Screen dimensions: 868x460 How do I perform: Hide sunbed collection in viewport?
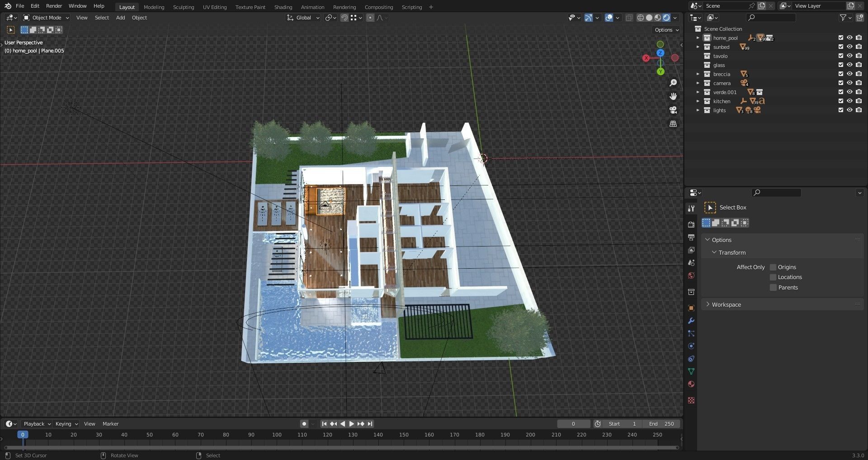(x=849, y=47)
